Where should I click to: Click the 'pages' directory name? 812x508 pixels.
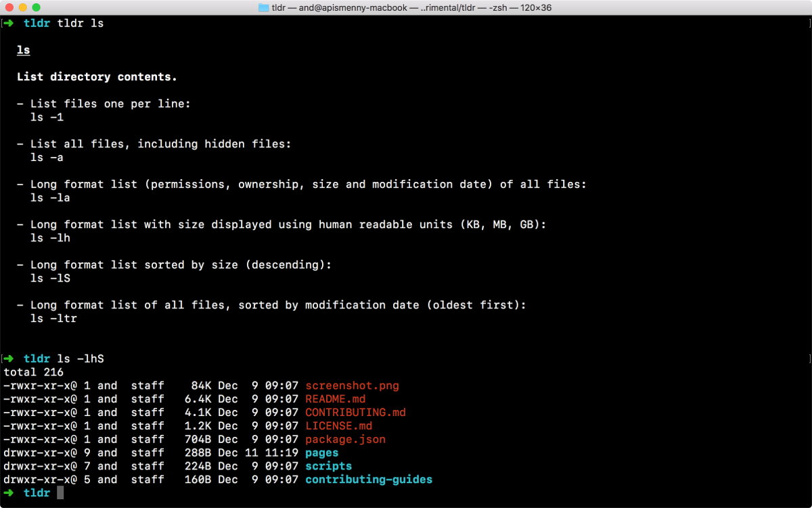tap(321, 453)
